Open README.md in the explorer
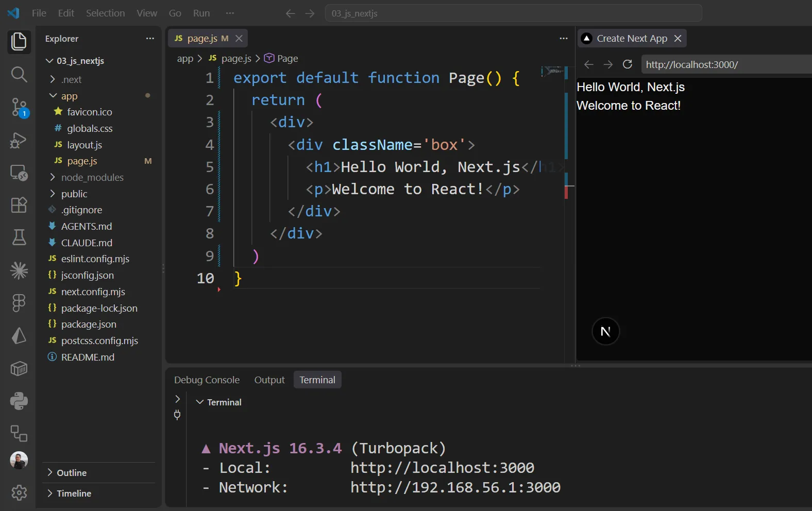Screen dimensions: 812x511 coord(88,357)
